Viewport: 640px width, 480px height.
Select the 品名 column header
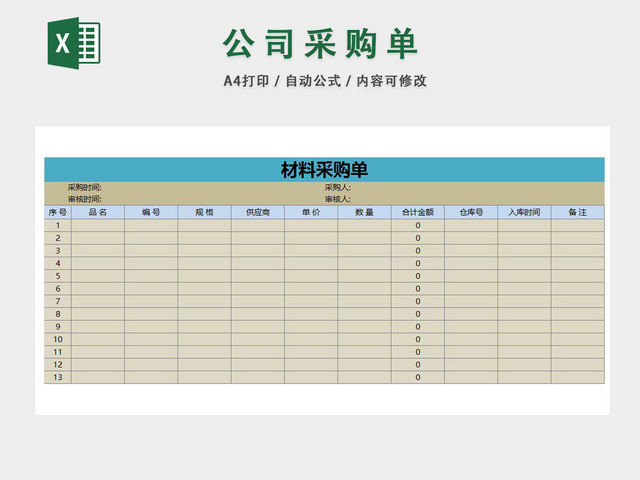(98, 212)
